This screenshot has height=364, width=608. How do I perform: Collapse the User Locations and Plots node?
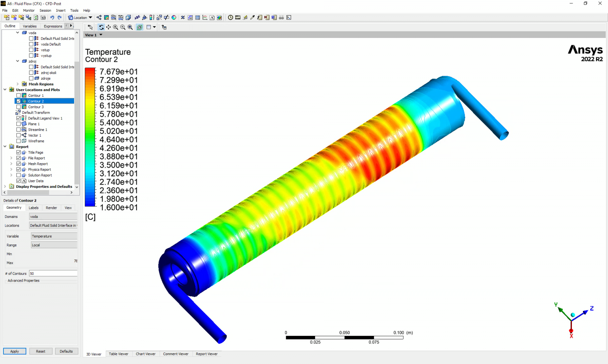click(5, 90)
